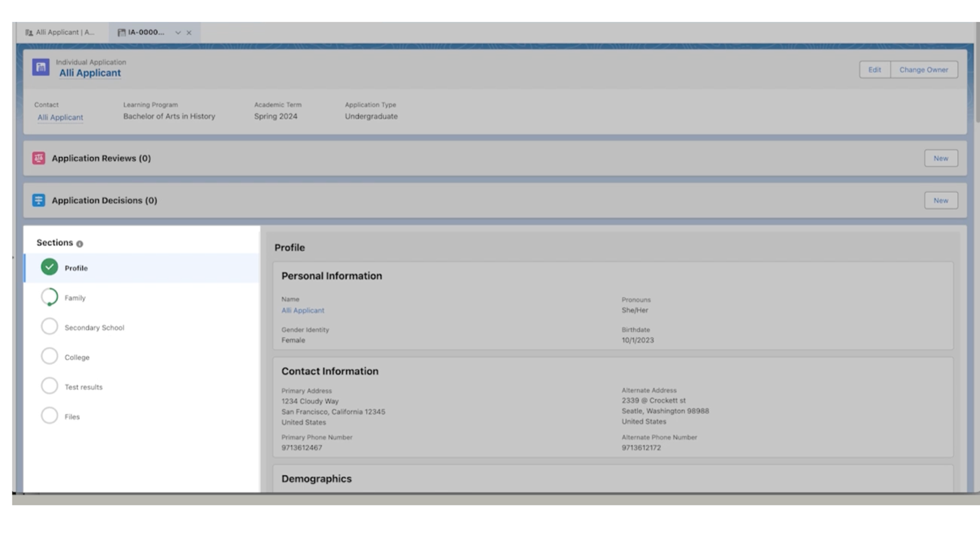
Task: Click the Individual Application record icon
Action: point(40,67)
